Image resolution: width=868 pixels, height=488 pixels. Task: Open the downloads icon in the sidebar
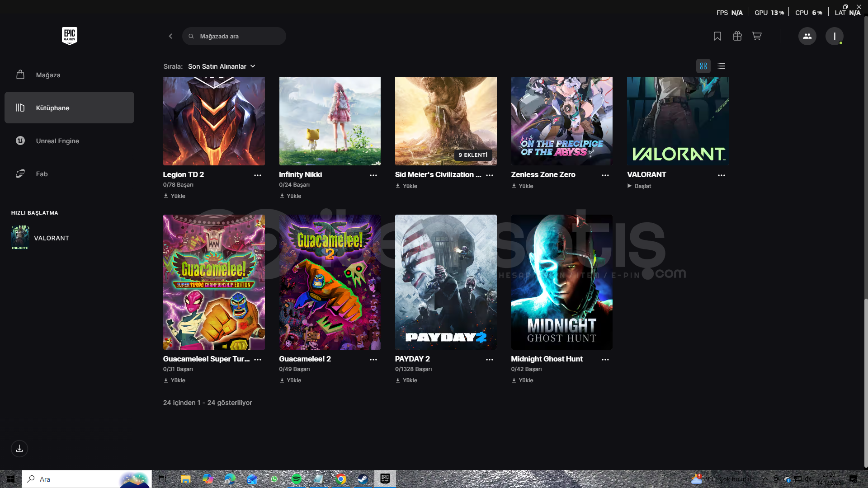[x=19, y=449]
